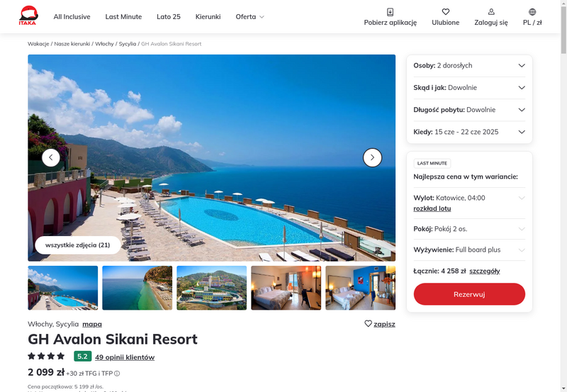Expand the Skąd i jak selector
Image resolution: width=567 pixels, height=392 pixels.
(469, 87)
